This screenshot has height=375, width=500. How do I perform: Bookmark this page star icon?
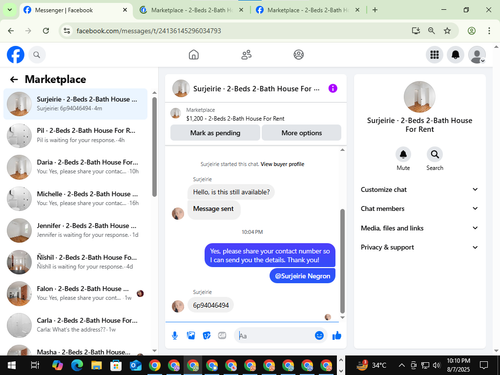(x=447, y=31)
